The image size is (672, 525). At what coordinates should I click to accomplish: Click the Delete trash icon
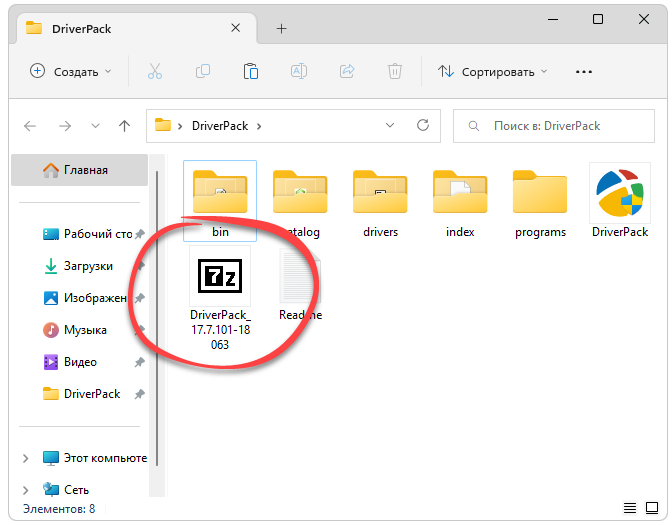(x=395, y=71)
